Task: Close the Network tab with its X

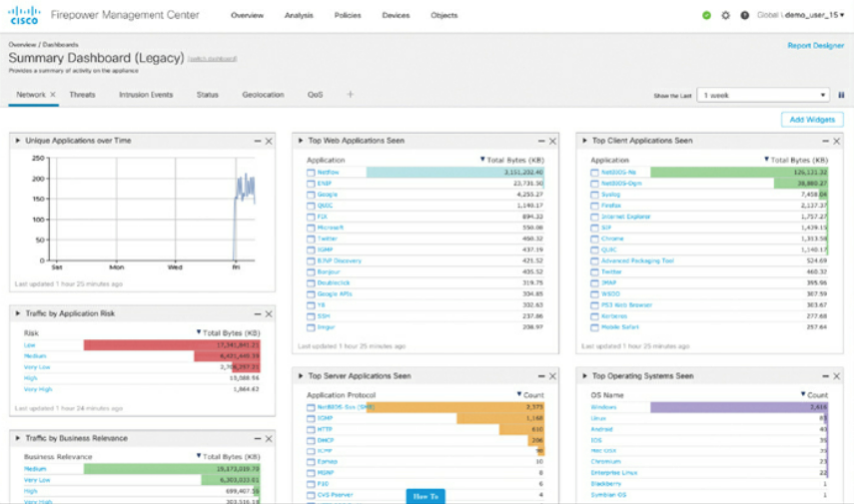Action: [x=53, y=94]
